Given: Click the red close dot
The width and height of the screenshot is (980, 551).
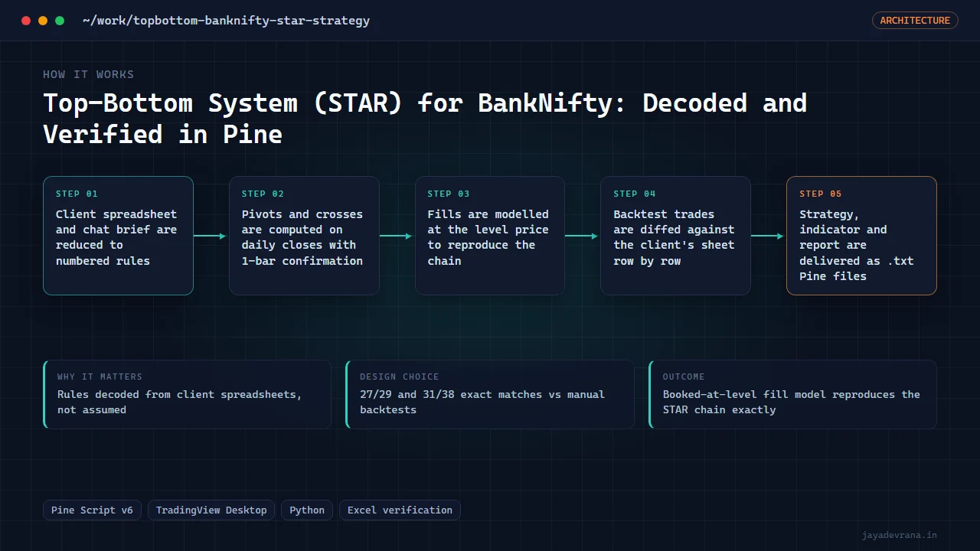Looking at the screenshot, I should point(26,21).
